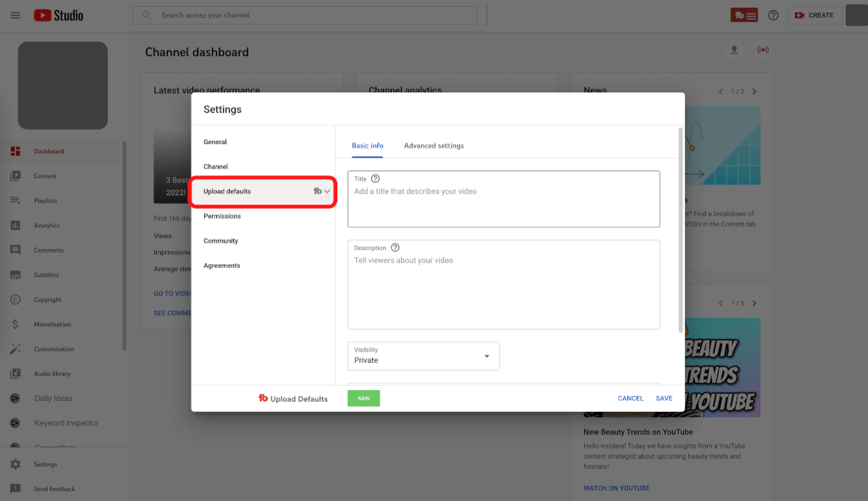Screen dimensions: 868x501
Task: Click inside the Title text field
Action: pyautogui.click(x=504, y=203)
